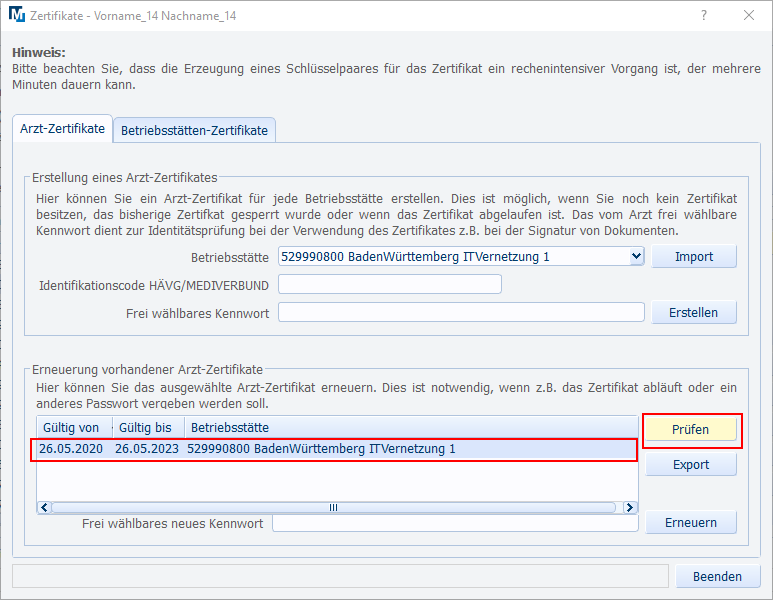Click the horizontal scrollbar thumb in the table
Viewport: 773px width, 600px height.
coord(333,507)
